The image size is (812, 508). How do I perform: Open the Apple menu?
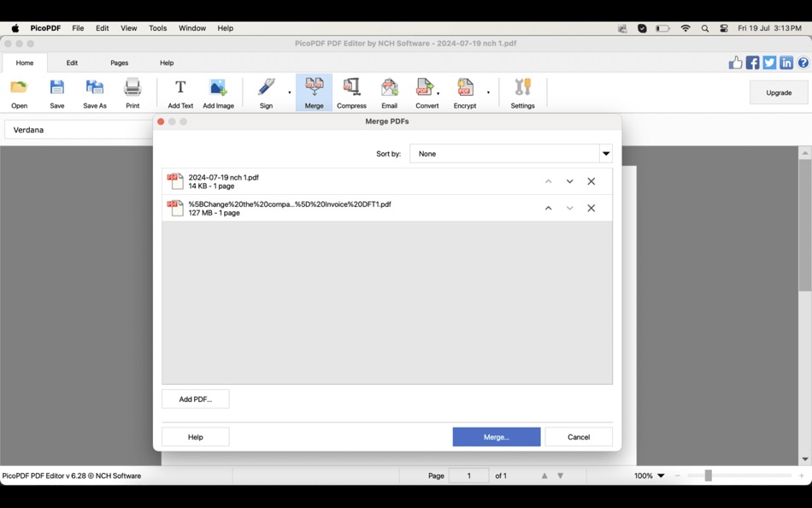tap(15, 28)
